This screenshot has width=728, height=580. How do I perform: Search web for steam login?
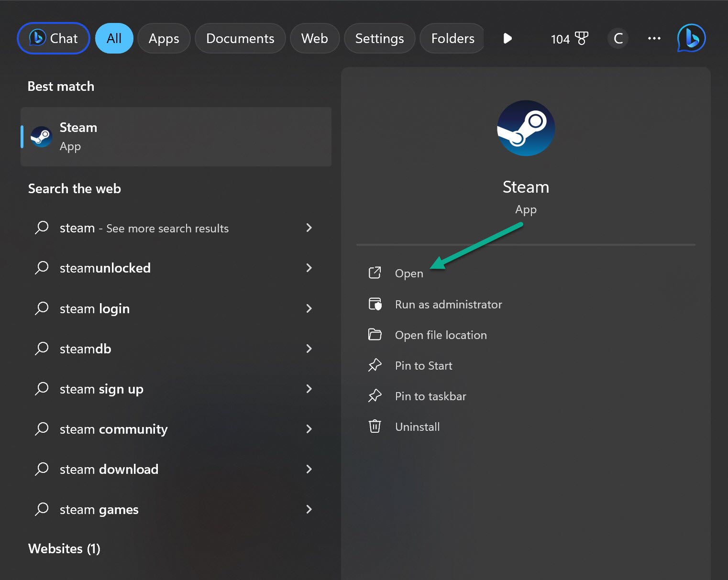coord(176,308)
